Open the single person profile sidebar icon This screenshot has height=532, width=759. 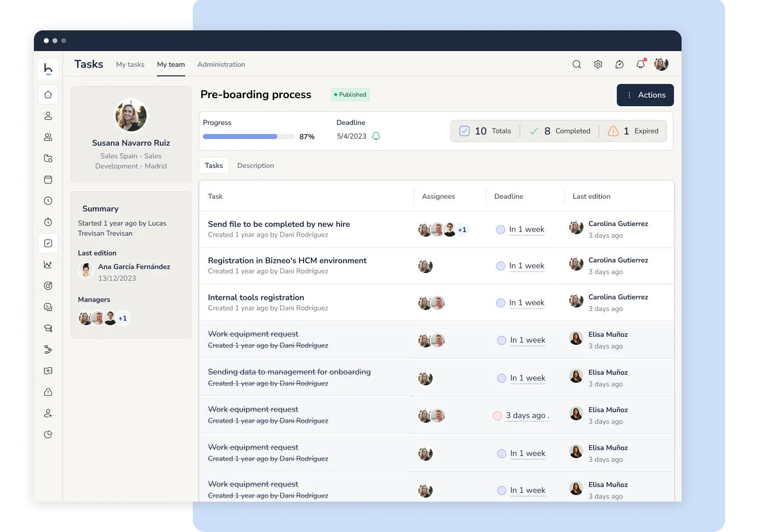point(48,116)
